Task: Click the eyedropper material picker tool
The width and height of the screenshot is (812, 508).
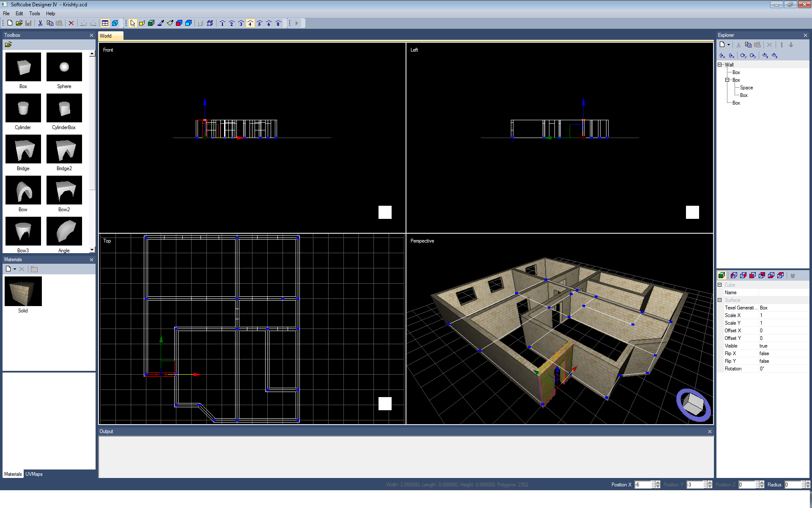Action: pyautogui.click(x=161, y=23)
